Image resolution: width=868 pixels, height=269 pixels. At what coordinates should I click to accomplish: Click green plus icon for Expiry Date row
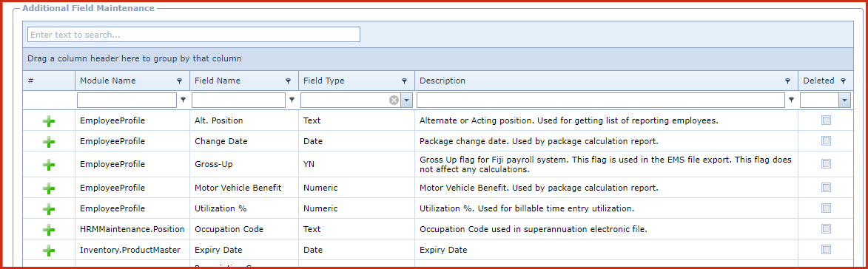click(49, 251)
